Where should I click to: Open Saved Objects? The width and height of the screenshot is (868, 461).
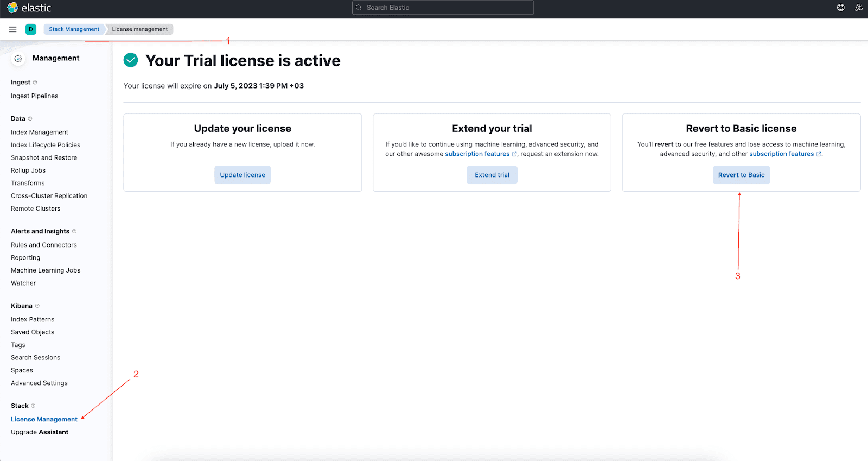click(x=33, y=332)
